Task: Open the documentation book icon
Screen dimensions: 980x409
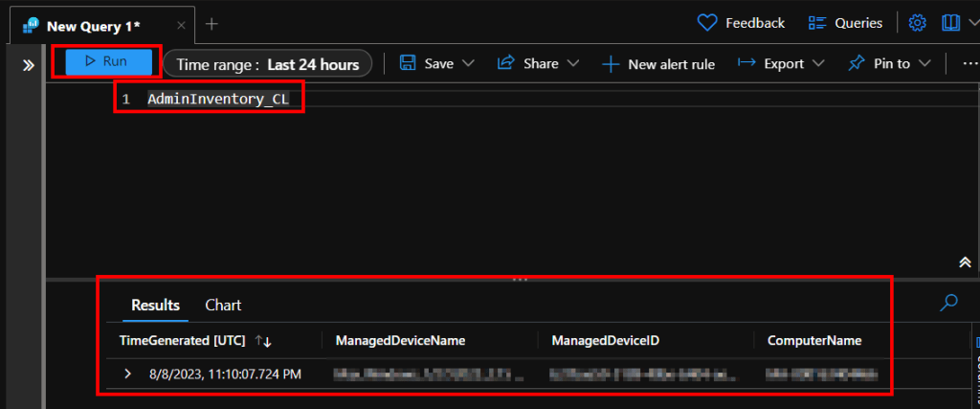Action: pos(951,23)
